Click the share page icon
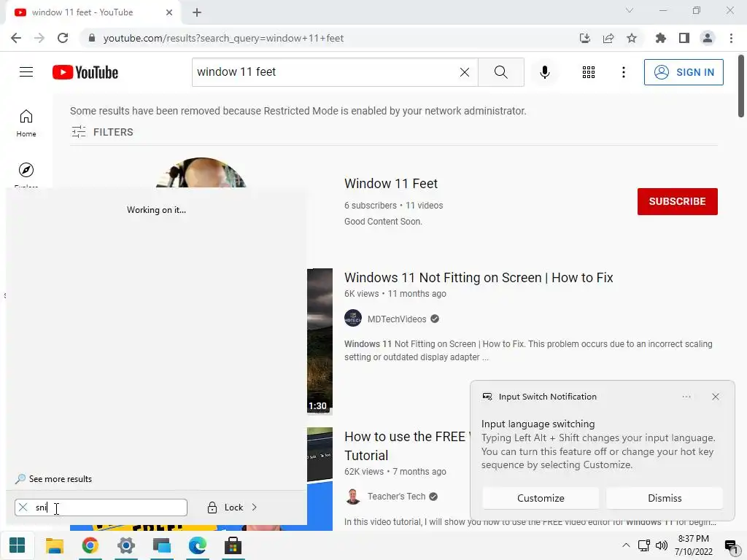 608,38
